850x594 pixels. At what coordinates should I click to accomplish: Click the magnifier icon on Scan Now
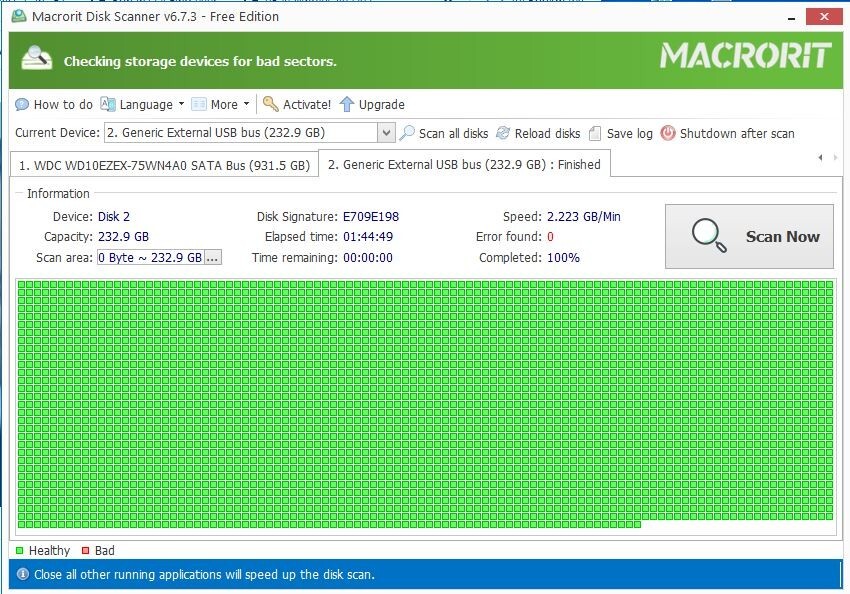point(709,235)
